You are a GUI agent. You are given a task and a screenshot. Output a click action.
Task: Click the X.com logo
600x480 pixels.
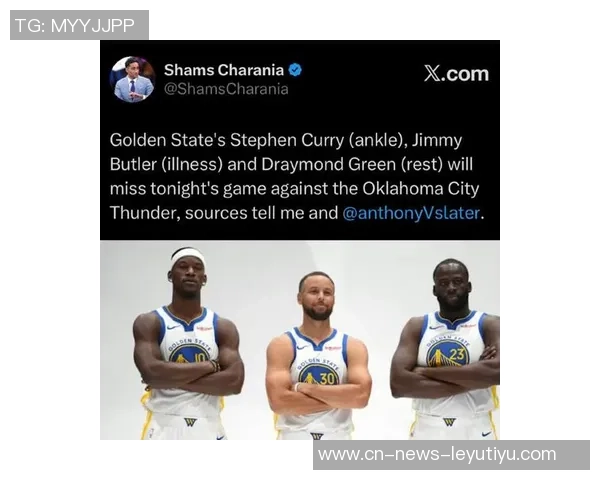tap(456, 73)
